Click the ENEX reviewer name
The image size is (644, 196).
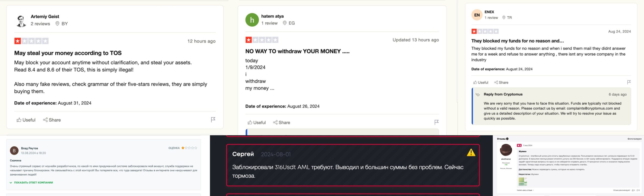pyautogui.click(x=489, y=12)
